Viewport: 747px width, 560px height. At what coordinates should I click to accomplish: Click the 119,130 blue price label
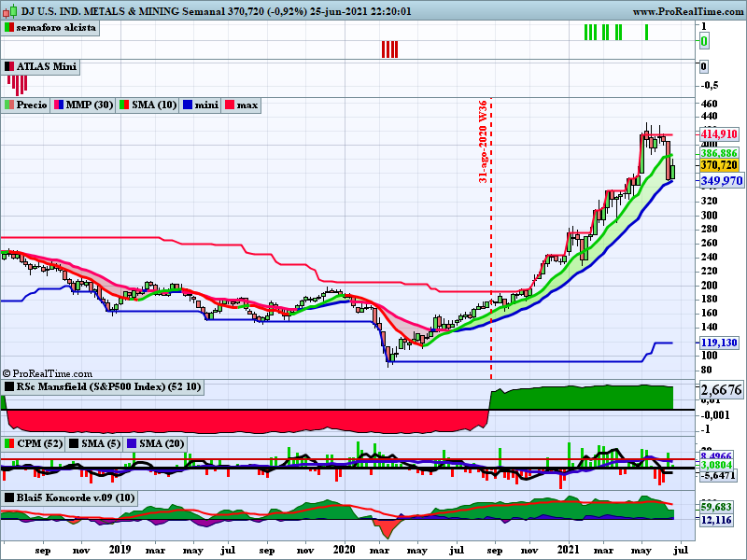(718, 343)
